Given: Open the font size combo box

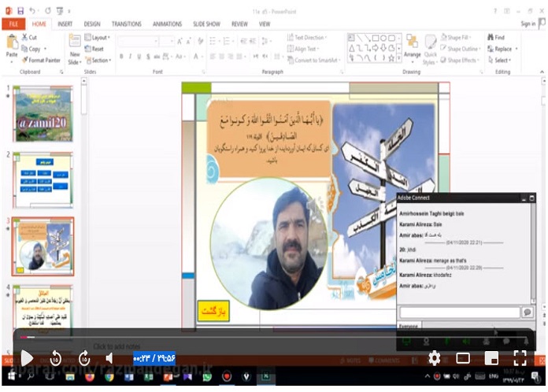Looking at the screenshot, I should coord(167,41).
